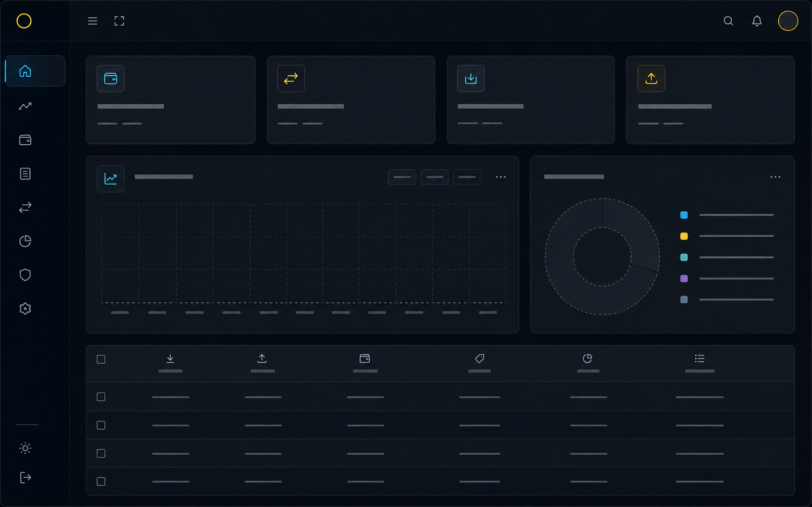
Task: Check the second table row checkbox
Action: pos(101,425)
